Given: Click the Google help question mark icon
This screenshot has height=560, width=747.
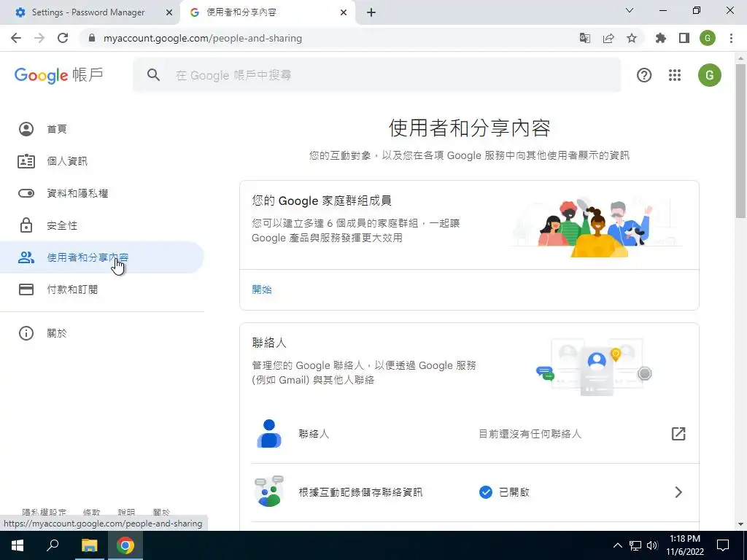Looking at the screenshot, I should click(644, 75).
